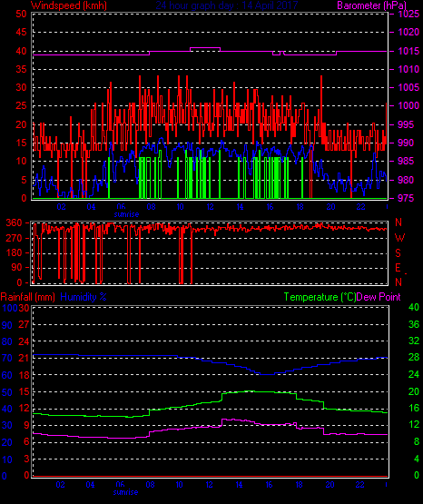Click the Temperature (°C) legend label
Screen dimensions: 423x504
[320, 297]
